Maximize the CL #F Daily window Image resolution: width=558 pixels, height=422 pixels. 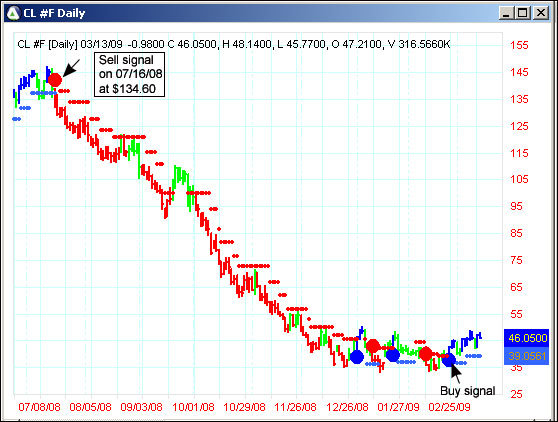click(x=523, y=13)
